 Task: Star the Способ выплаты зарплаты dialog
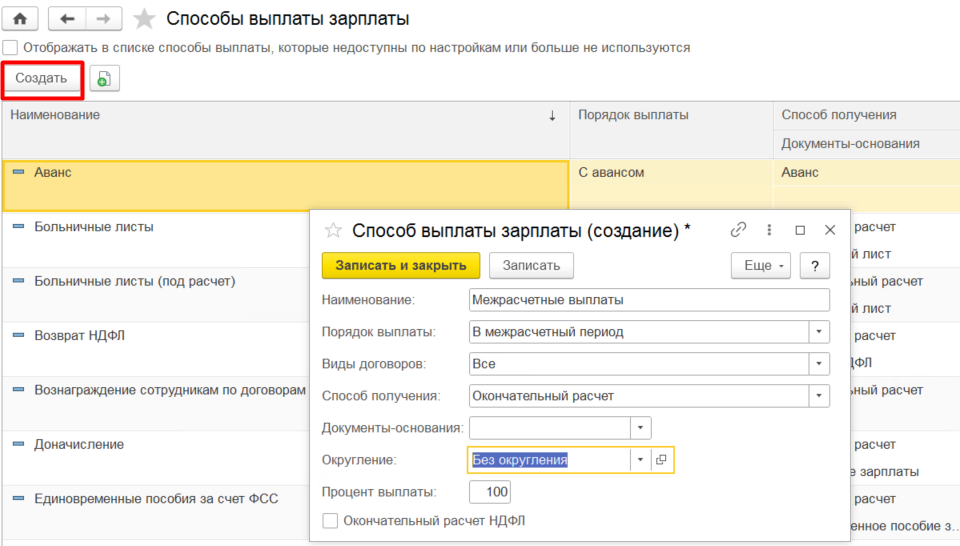click(333, 230)
